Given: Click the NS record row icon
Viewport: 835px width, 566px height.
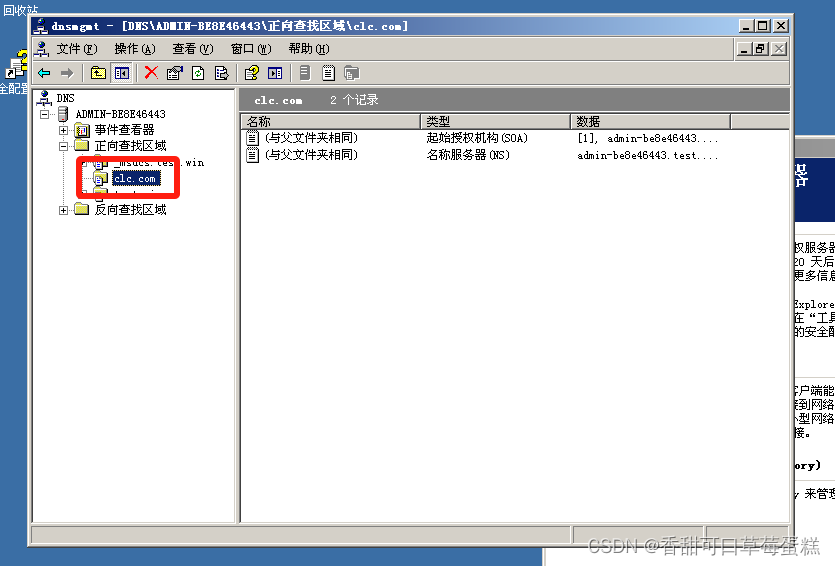Looking at the screenshot, I should click(252, 155).
